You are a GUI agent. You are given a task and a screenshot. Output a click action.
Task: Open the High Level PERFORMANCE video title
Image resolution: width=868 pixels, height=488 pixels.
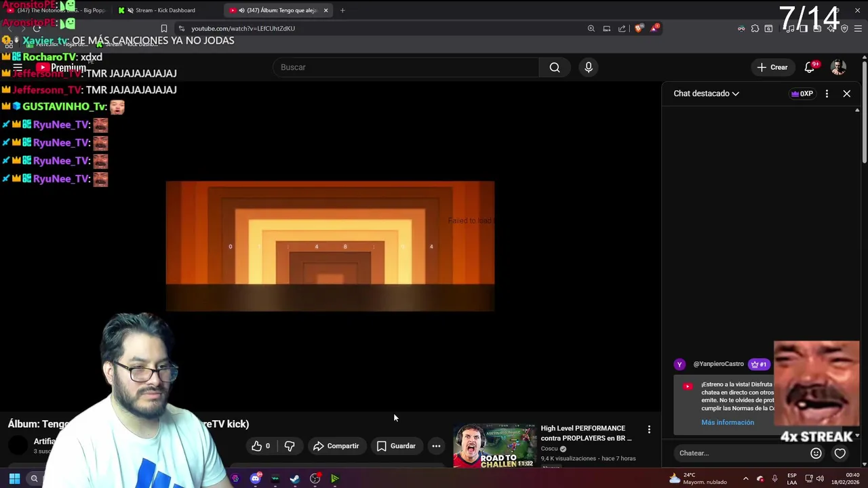pyautogui.click(x=586, y=433)
